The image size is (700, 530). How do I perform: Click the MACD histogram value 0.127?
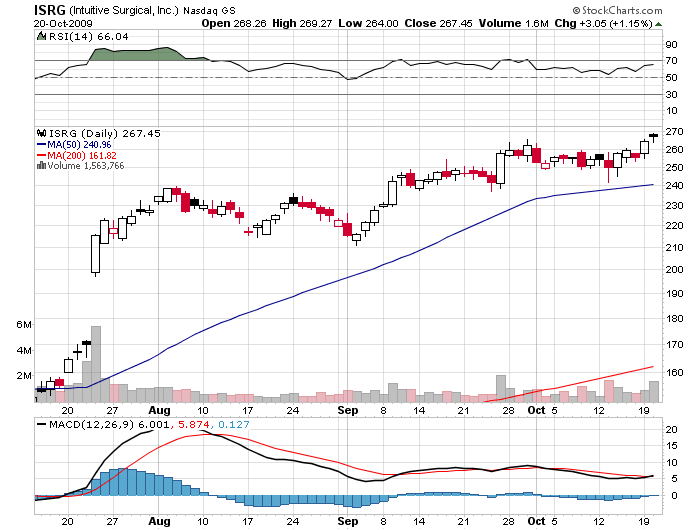(x=233, y=424)
